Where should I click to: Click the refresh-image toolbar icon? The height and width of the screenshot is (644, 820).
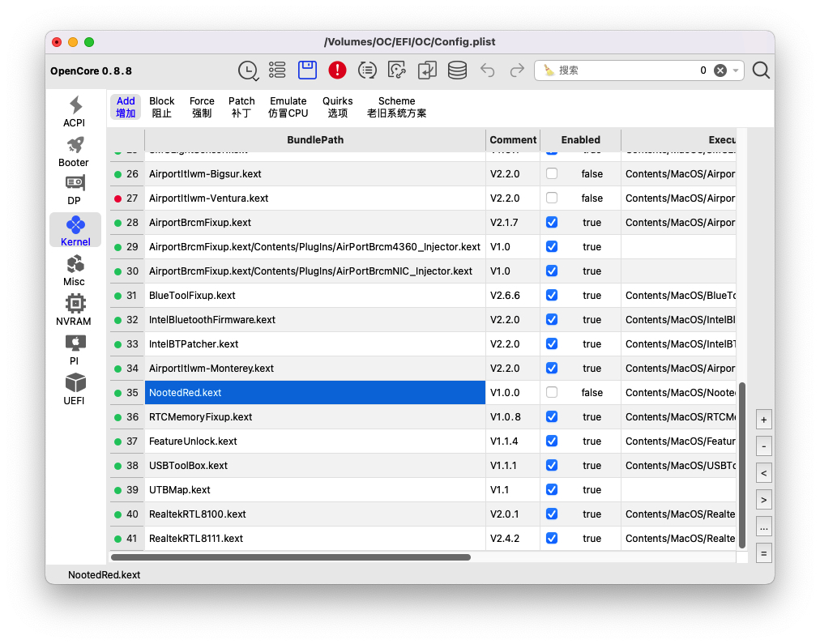tap(397, 70)
